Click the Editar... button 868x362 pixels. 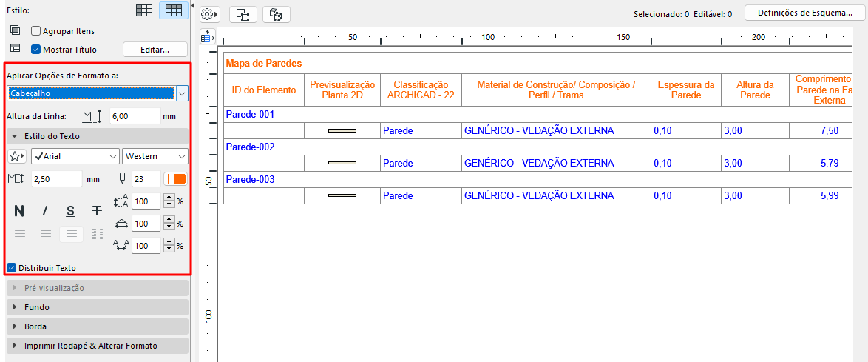[x=155, y=50]
